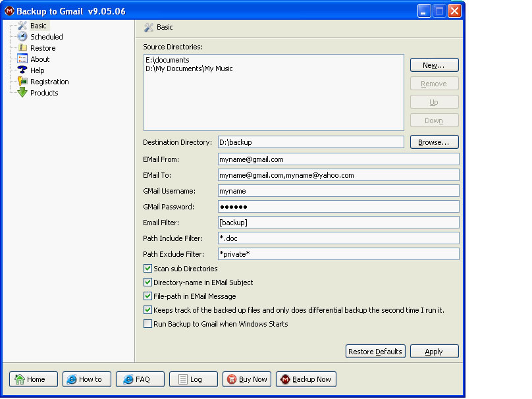This screenshot has width=532, height=399.
Task: Add a new source directory with New
Action: click(x=434, y=65)
